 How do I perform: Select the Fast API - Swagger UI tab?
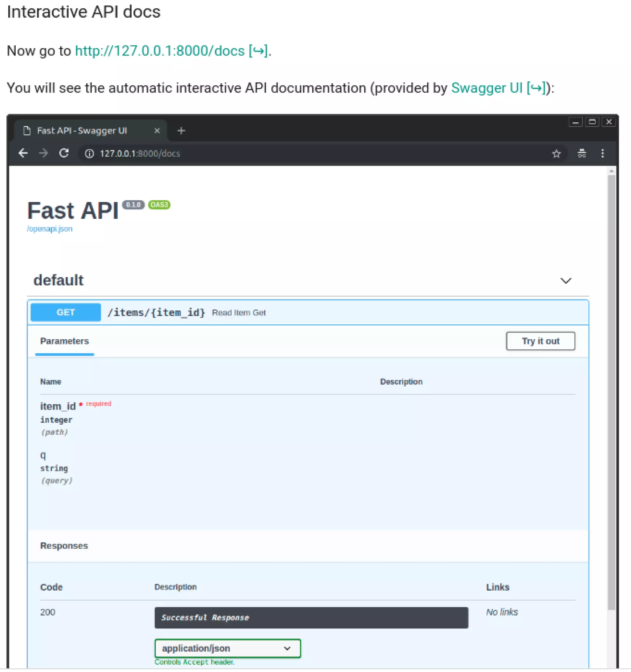tap(91, 130)
